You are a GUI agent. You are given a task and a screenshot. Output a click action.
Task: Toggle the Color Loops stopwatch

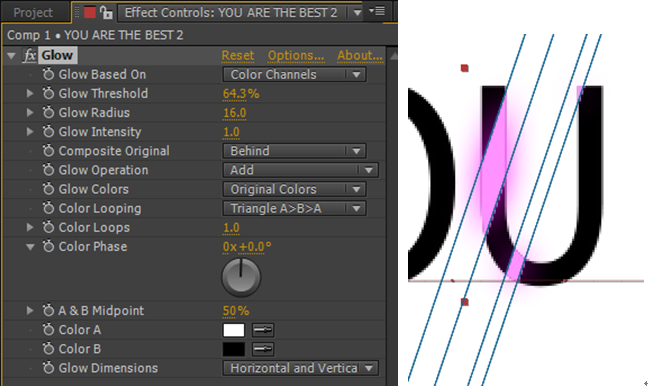click(48, 227)
